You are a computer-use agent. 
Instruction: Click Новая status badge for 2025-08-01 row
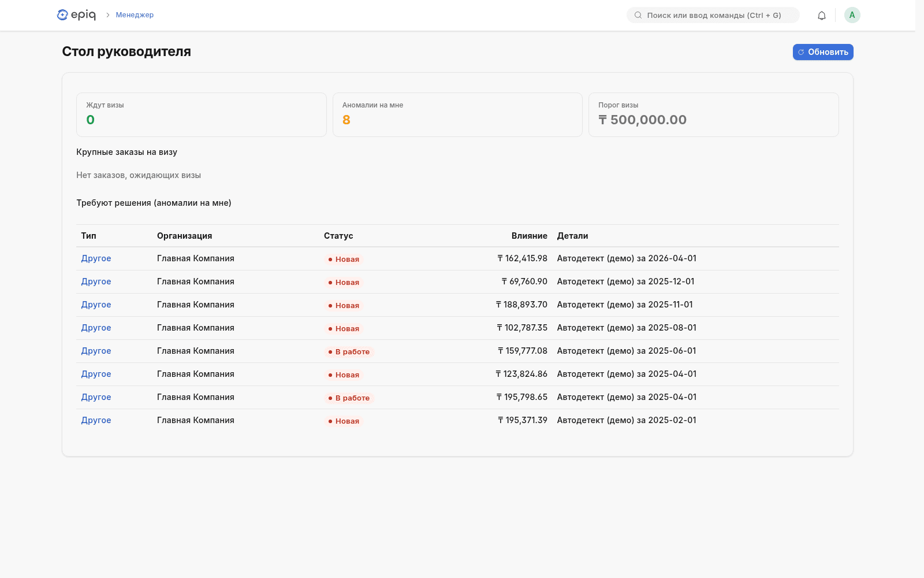(344, 328)
